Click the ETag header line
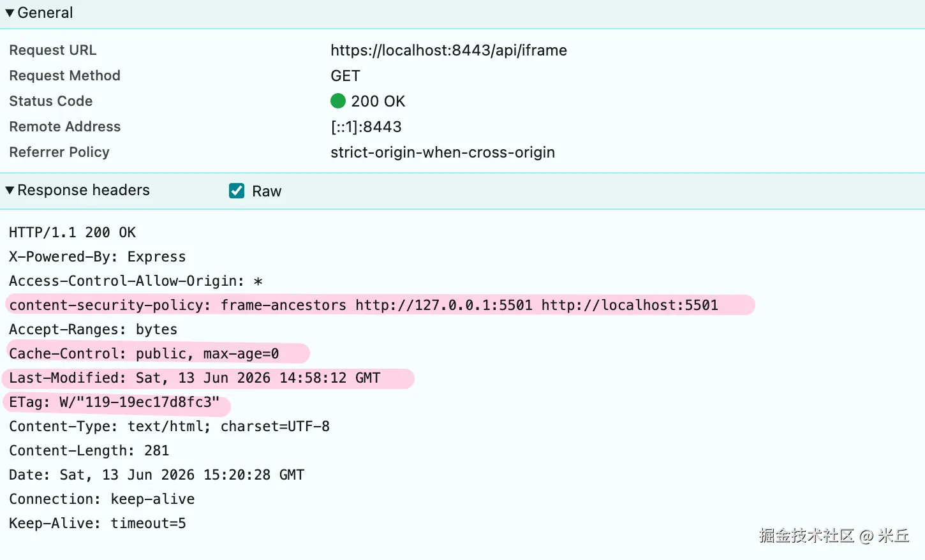This screenshot has width=925, height=560. tap(114, 402)
